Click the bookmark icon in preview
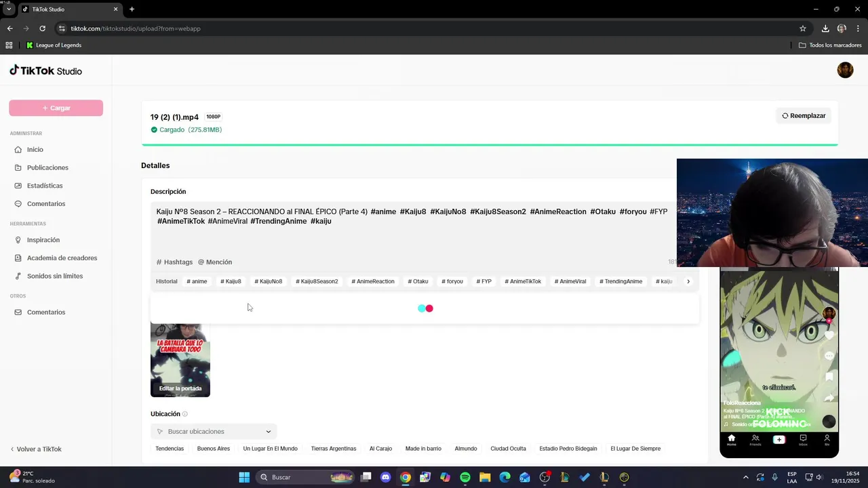 pyautogui.click(x=829, y=377)
